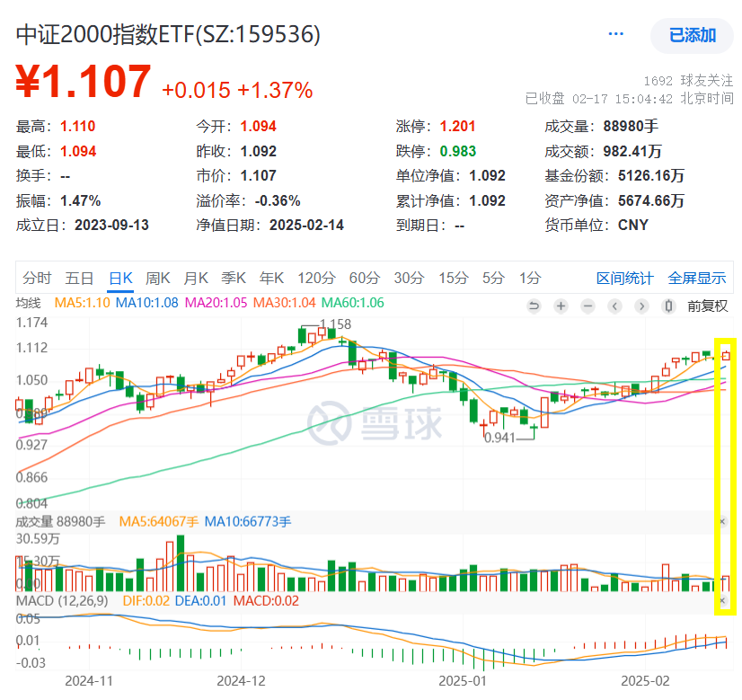Screen dimensions: 742x700
Task: Select the 月K tab
Action: (x=196, y=278)
